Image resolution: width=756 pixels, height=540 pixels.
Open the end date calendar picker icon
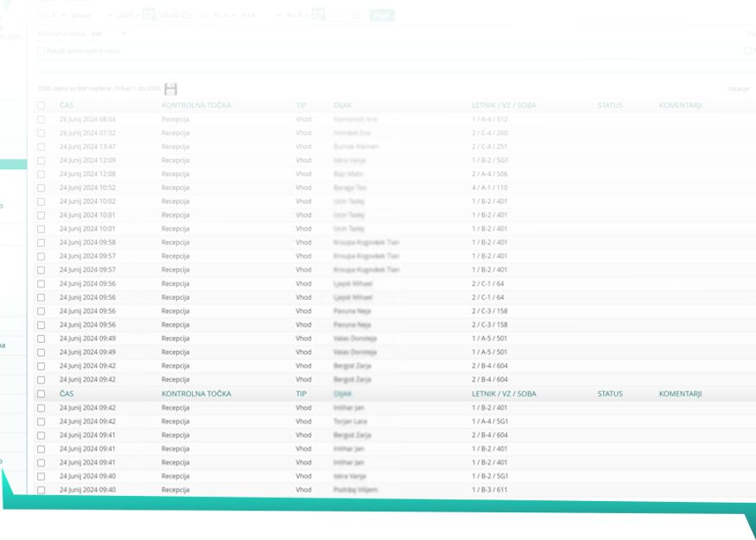(x=318, y=15)
